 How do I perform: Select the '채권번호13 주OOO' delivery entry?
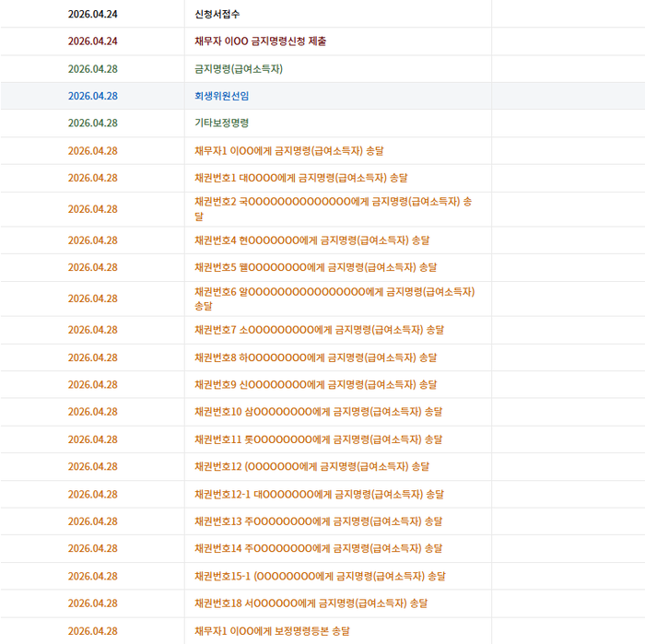tap(319, 521)
